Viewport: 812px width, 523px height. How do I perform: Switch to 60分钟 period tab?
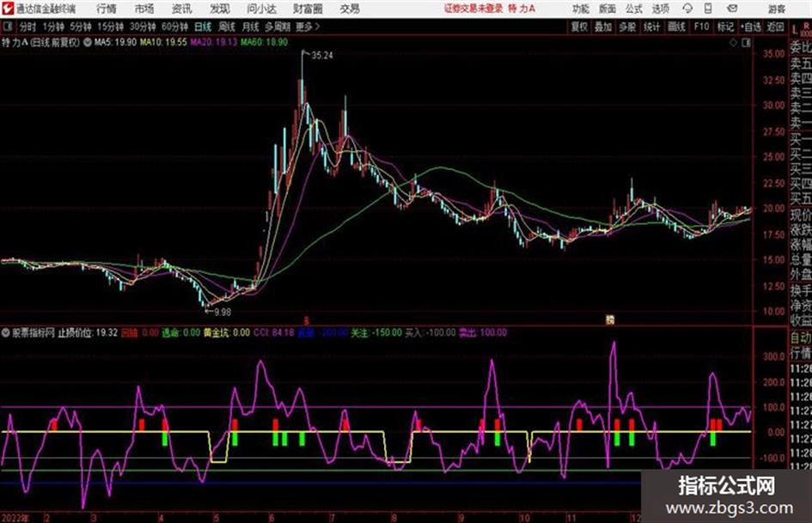[174, 27]
